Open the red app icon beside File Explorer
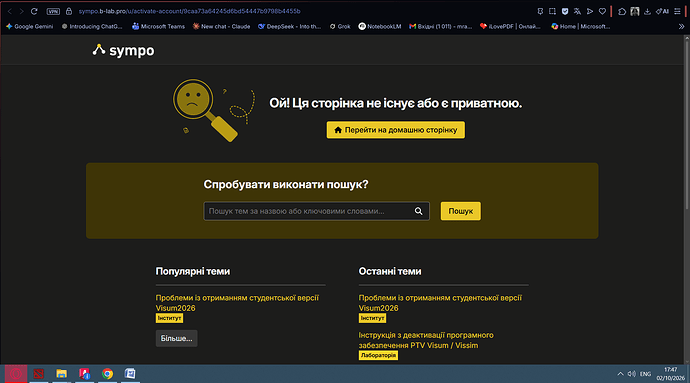The image size is (690, 383). pyautogui.click(x=84, y=374)
